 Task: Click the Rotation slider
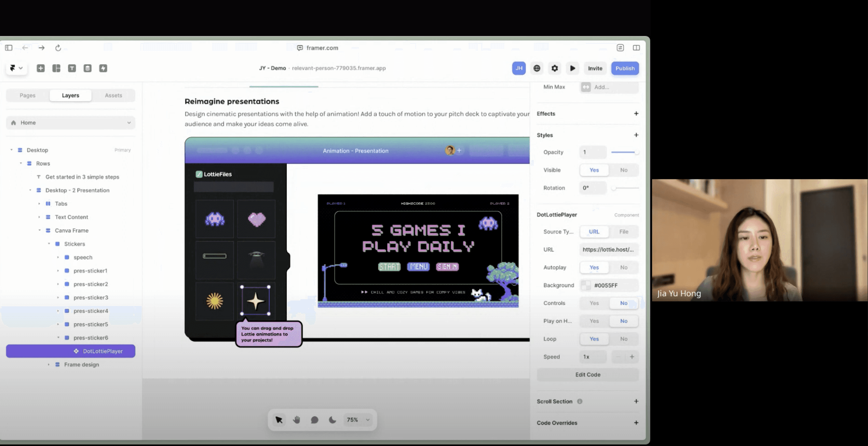point(625,188)
